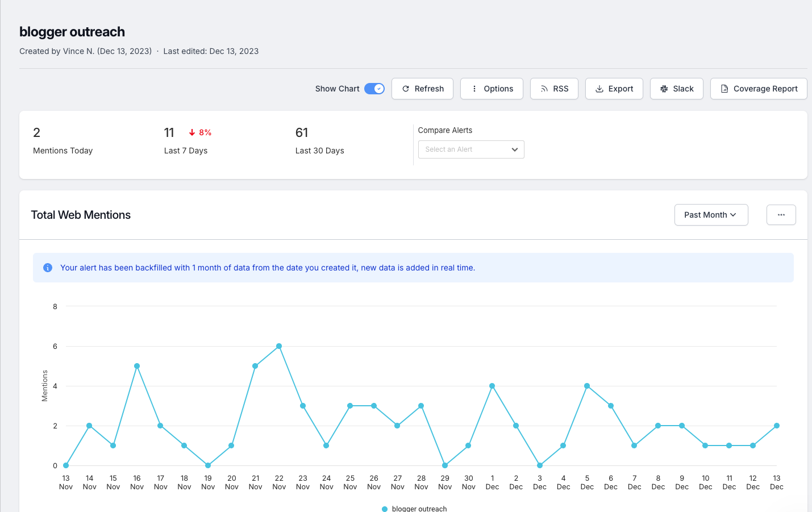The height and width of the screenshot is (512, 812).
Task: Click the Slack integration icon
Action: coord(664,89)
